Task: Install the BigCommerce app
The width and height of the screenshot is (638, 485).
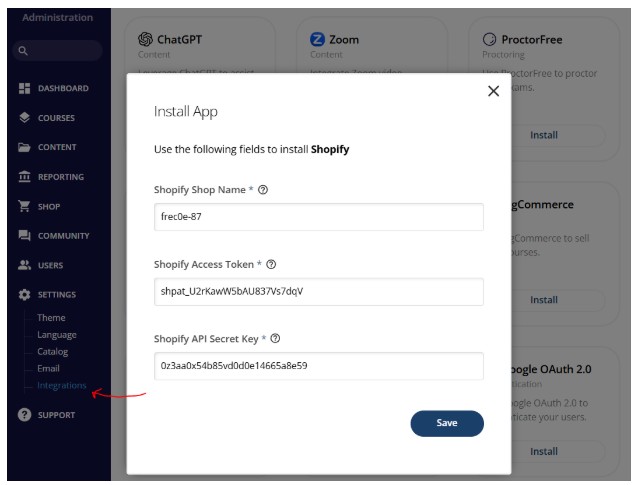Action: click(544, 300)
